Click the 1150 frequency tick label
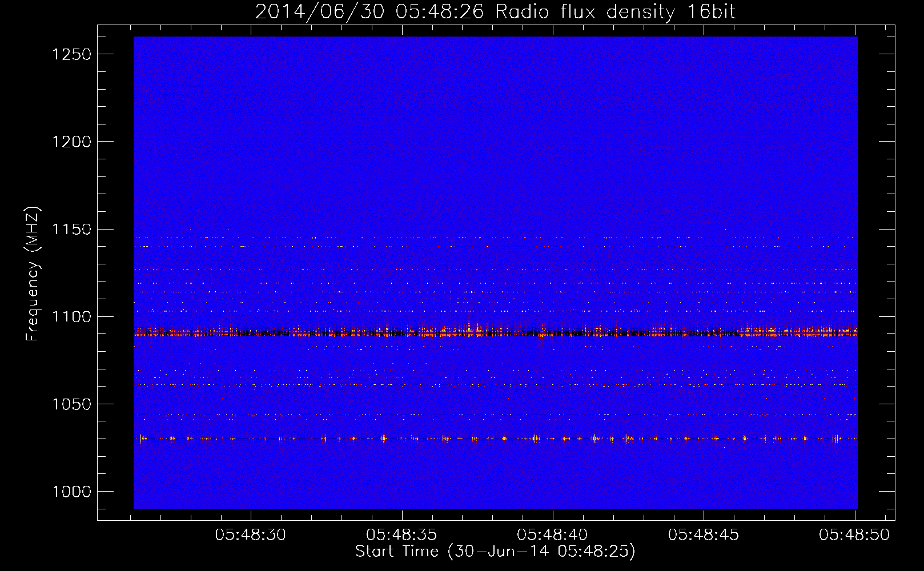 pos(71,230)
